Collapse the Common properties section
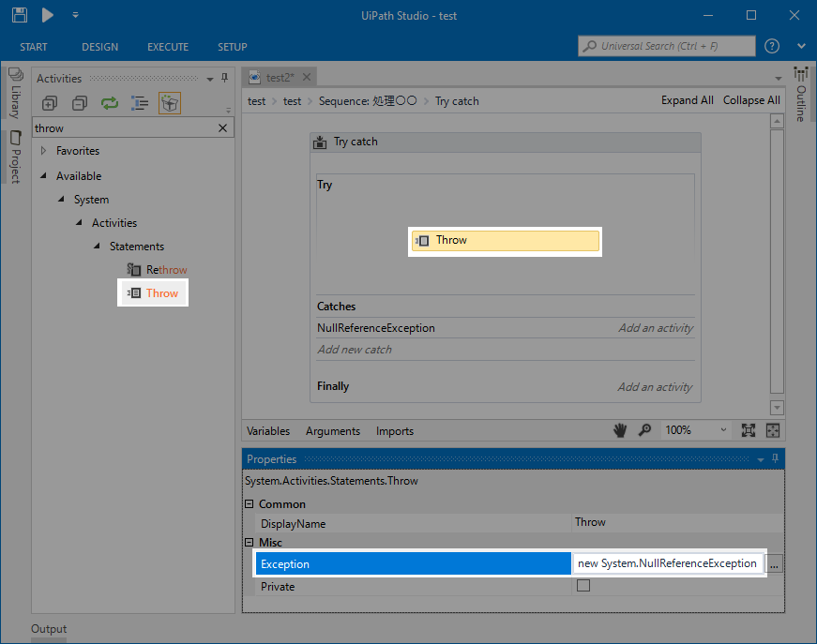The image size is (817, 644). (x=250, y=504)
